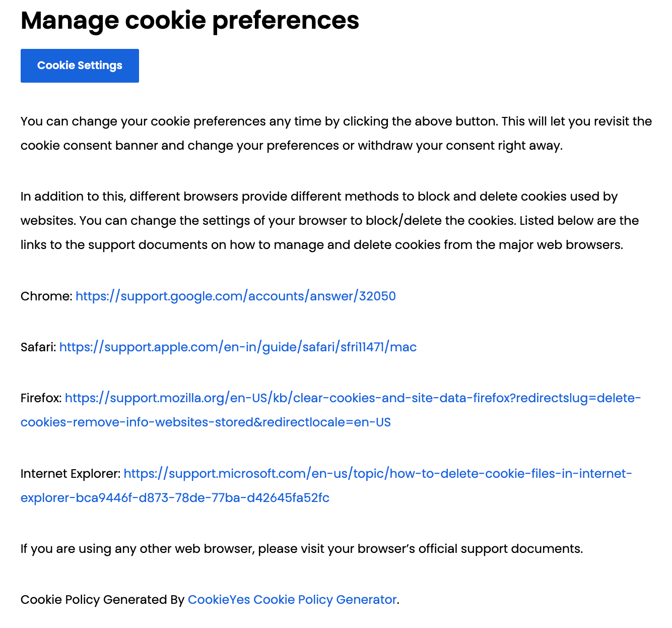This screenshot has height=628, width=672.
Task: Click the "Internet Explorer:" label text
Action: point(71,473)
